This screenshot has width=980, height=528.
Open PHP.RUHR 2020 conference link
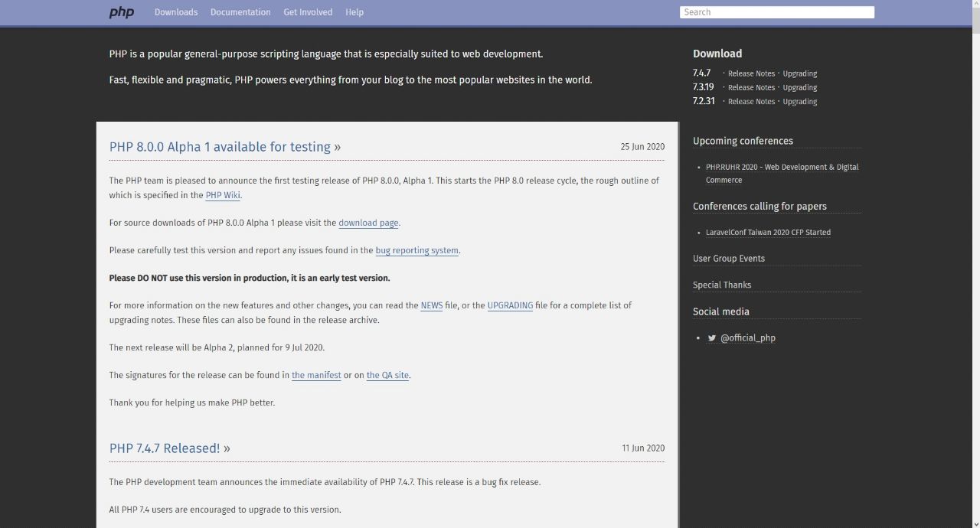pyautogui.click(x=782, y=173)
